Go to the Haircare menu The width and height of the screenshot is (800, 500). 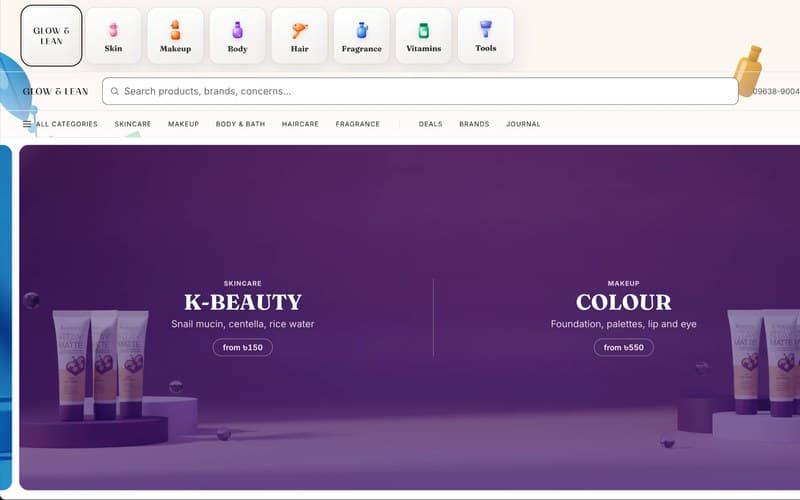[300, 124]
